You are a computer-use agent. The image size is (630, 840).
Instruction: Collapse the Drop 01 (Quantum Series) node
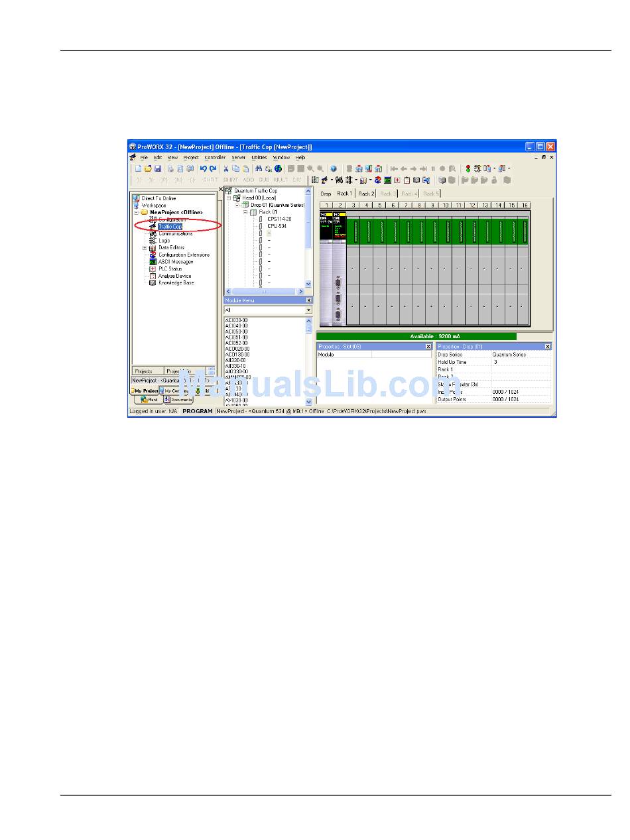237,205
